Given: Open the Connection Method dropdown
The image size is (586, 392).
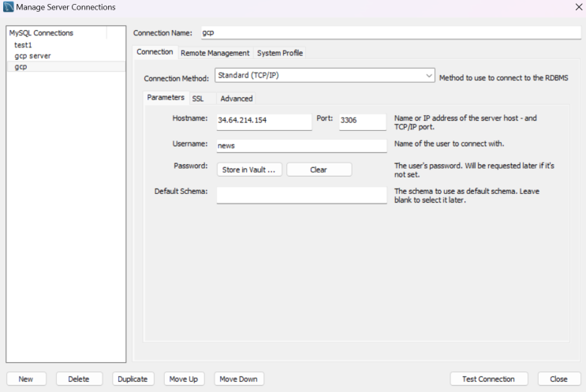Looking at the screenshot, I should pos(324,75).
